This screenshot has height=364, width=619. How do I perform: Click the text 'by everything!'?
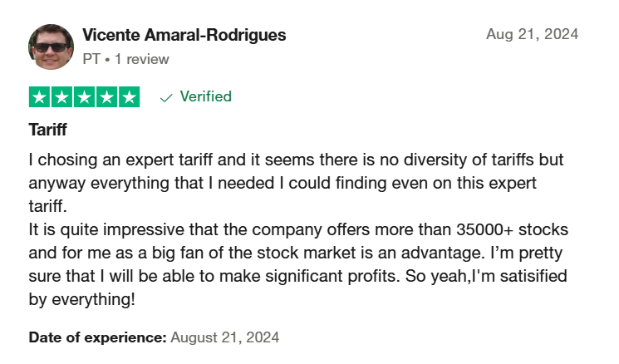(82, 299)
